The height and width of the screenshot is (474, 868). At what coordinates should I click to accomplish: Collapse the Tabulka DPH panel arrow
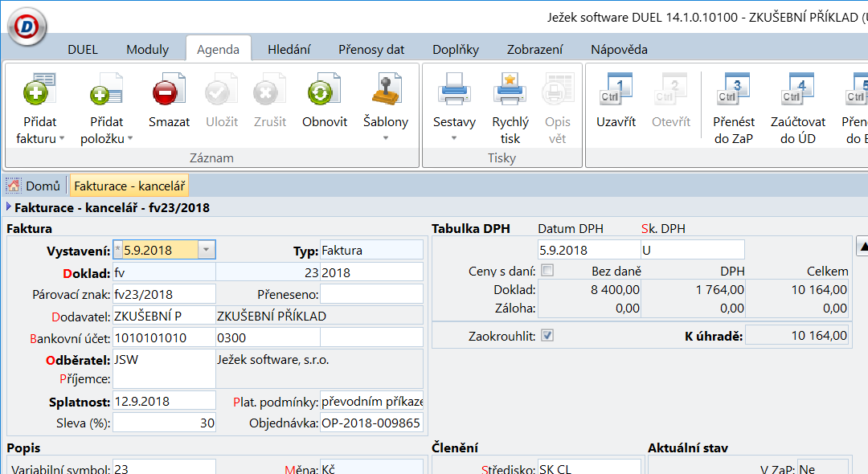tap(862, 246)
